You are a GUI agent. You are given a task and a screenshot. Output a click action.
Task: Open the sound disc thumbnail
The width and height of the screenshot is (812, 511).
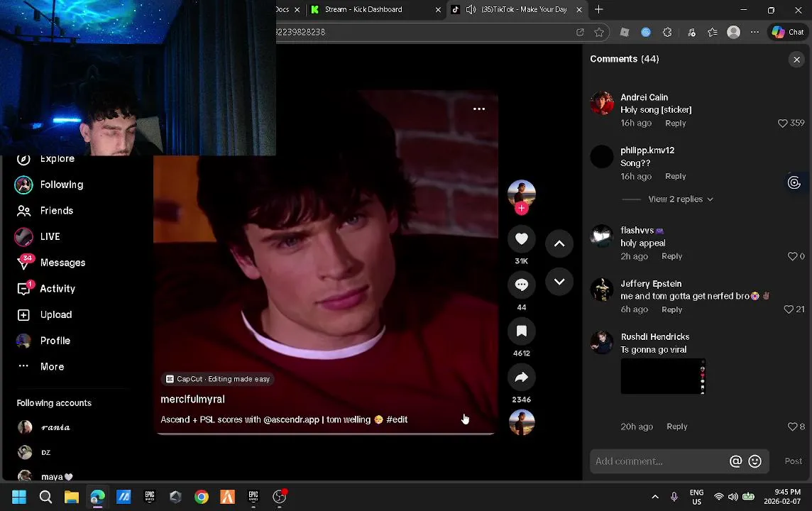pos(521,422)
